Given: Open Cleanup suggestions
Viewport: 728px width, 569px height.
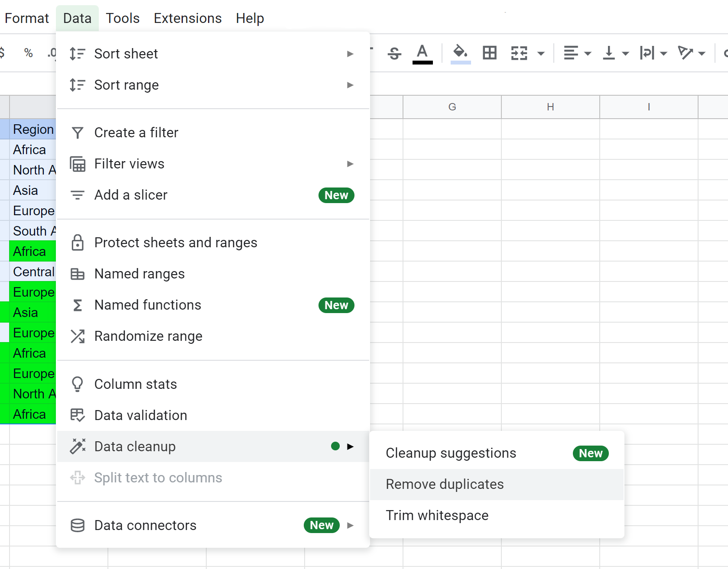Looking at the screenshot, I should tap(451, 453).
